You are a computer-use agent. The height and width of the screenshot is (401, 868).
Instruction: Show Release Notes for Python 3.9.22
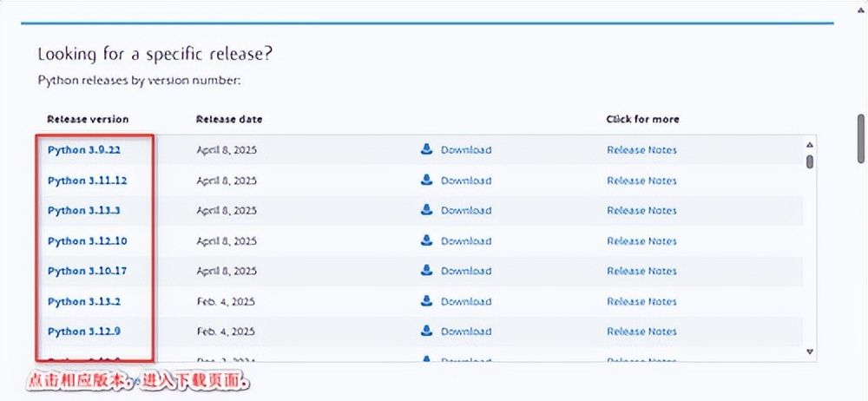(x=641, y=149)
